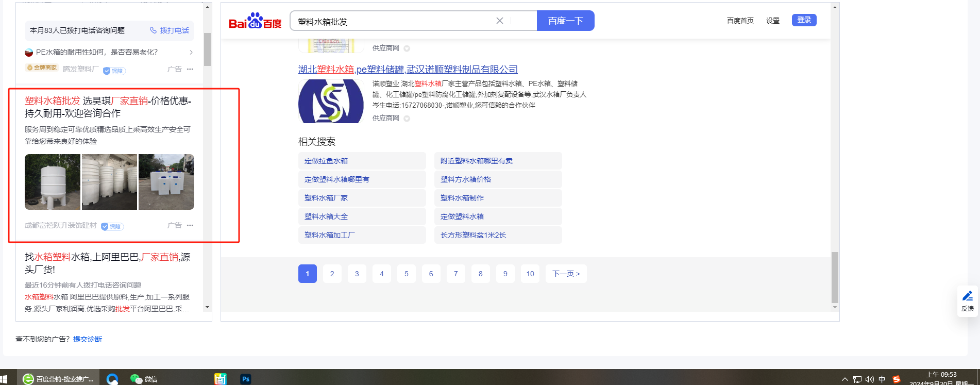Viewport: 980px width, 385px height.
Task: Open the 反馈 feedback icon
Action: click(968, 301)
